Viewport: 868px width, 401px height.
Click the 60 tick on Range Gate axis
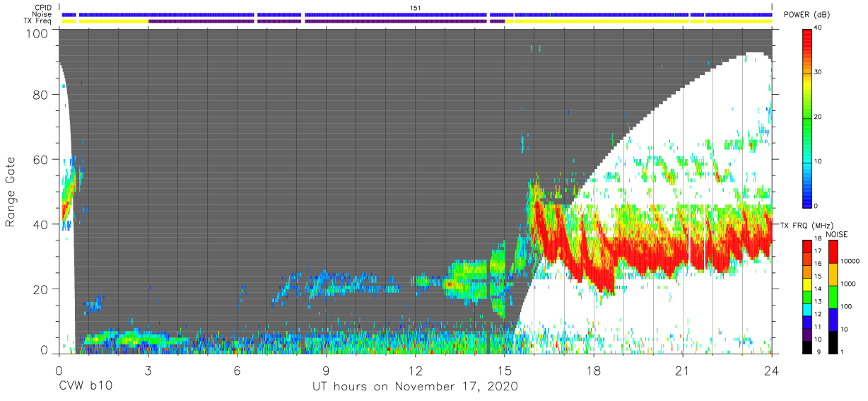[40, 160]
